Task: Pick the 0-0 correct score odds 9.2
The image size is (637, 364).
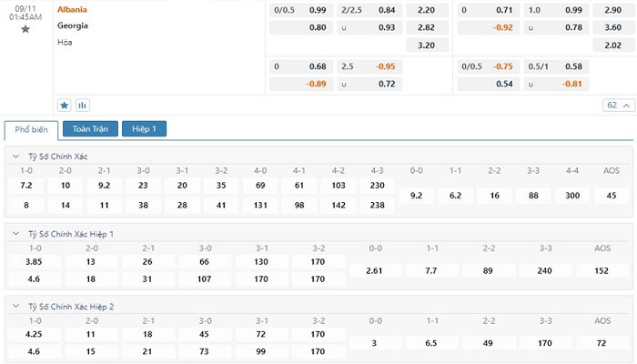Action: tap(416, 195)
